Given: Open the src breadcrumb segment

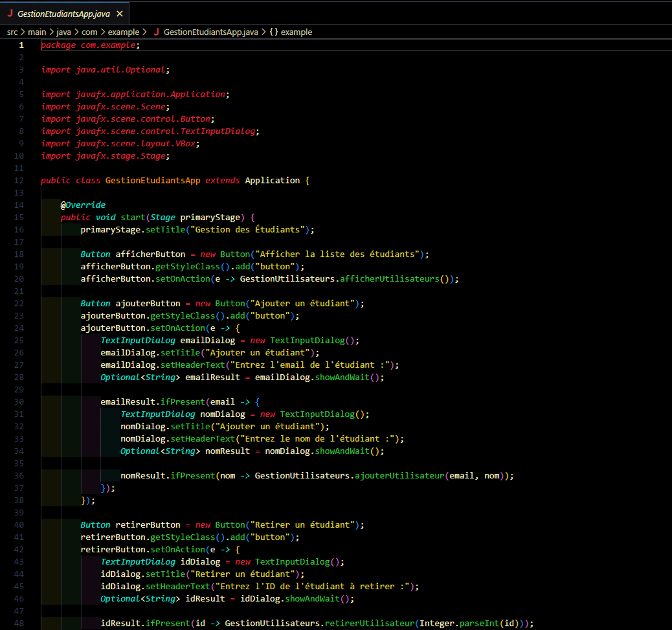Looking at the screenshot, I should point(12,32).
